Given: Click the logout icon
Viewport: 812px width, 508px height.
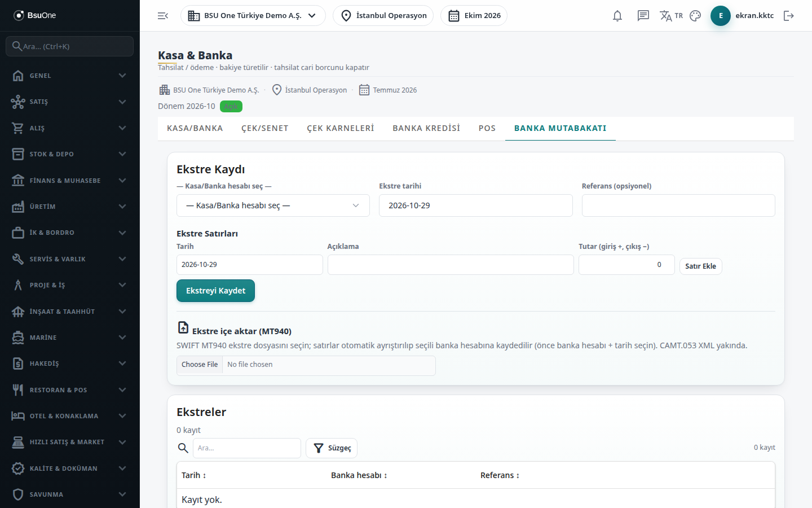Looking at the screenshot, I should tap(789, 16).
